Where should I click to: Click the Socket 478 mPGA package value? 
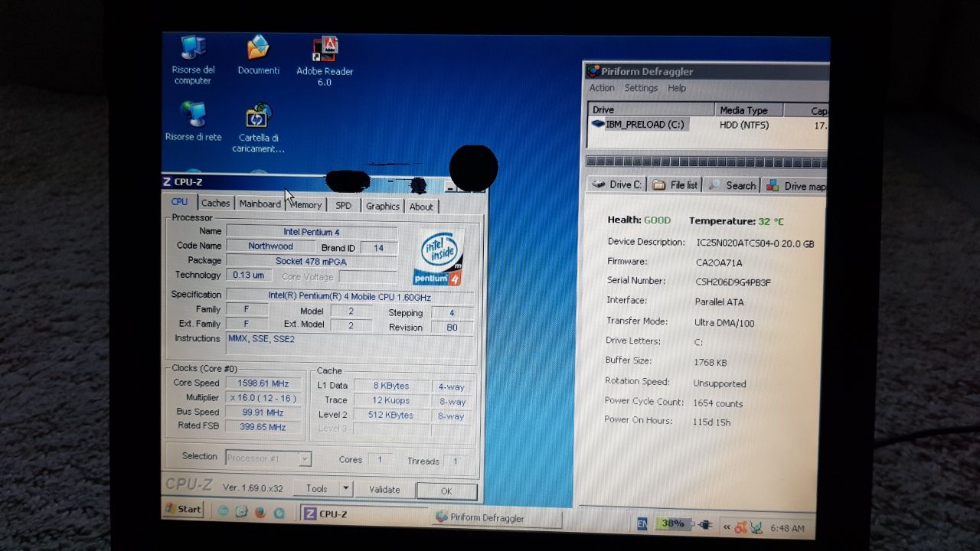tap(312, 261)
